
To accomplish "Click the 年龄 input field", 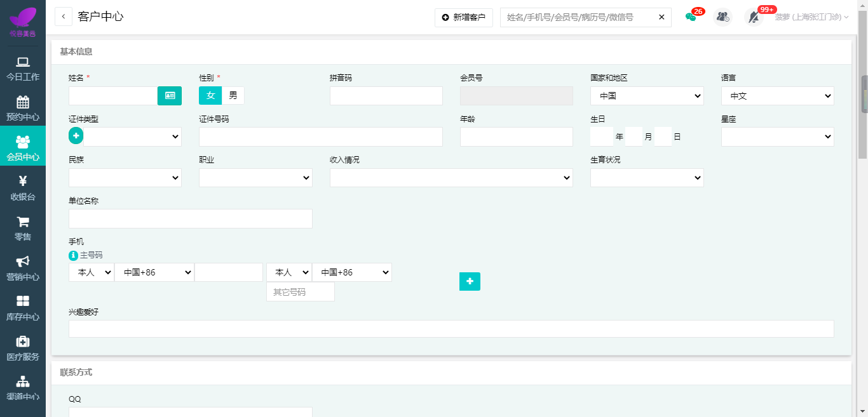I will click(x=517, y=136).
